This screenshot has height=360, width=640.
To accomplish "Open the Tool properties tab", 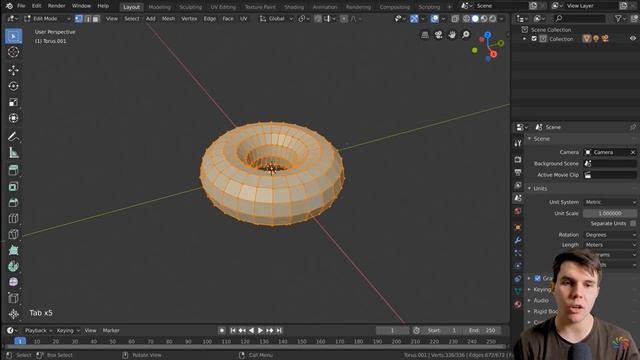I will point(518,143).
